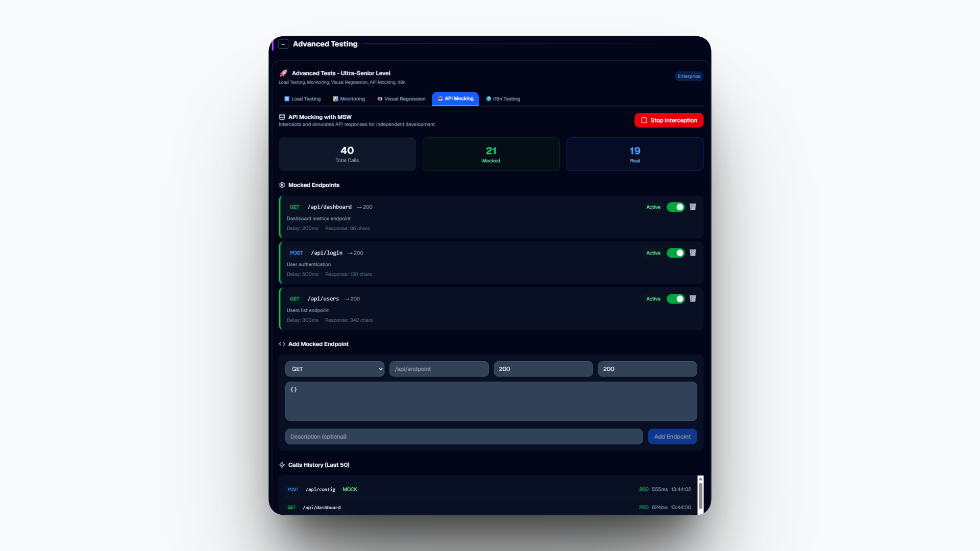This screenshot has height=551, width=980.
Task: Click the database icon near API Mocking with MSW
Action: pos(282,117)
